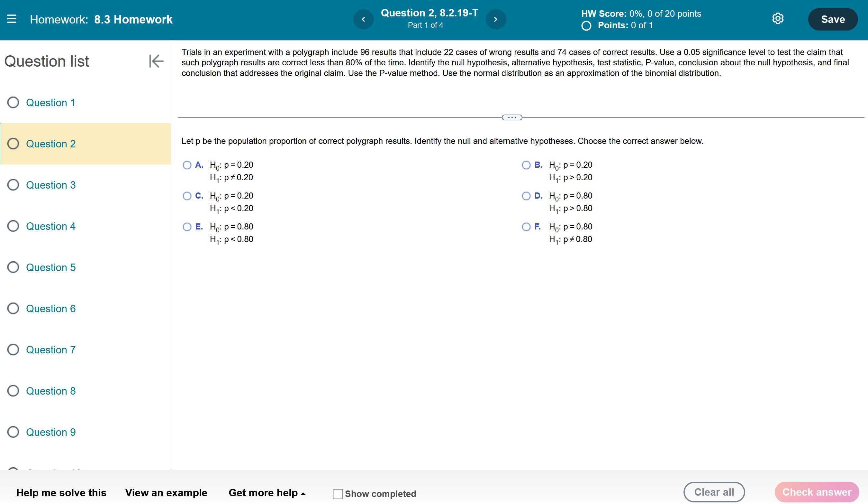Image resolution: width=868 pixels, height=504 pixels.
Task: Open Question 3 from the list
Action: 51,185
